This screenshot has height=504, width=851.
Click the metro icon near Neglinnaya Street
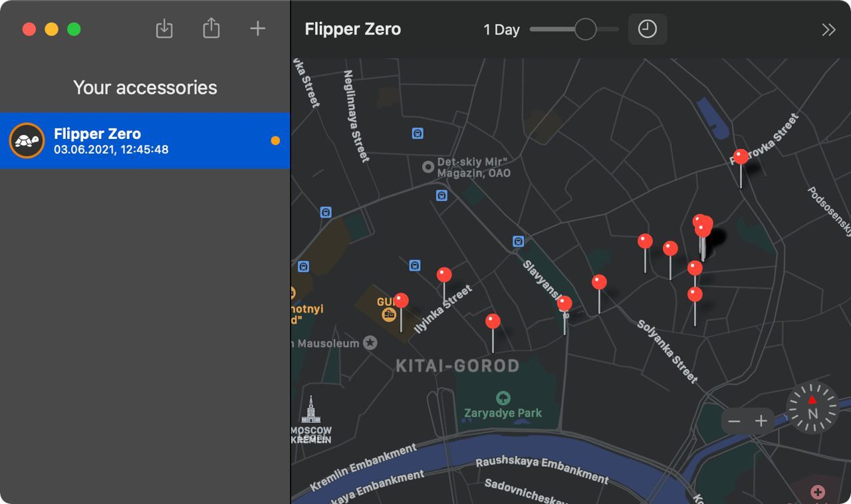point(418,133)
